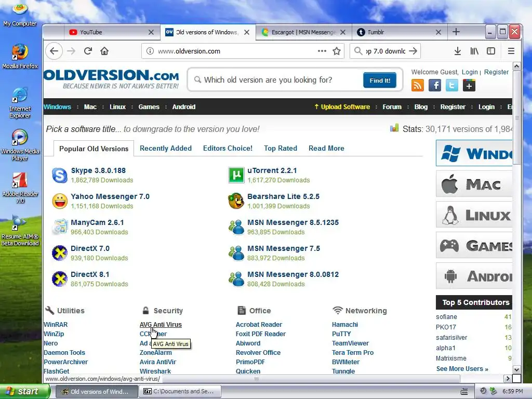This screenshot has height=399, width=532.
Task: Select Android in the site navigation
Action: [x=183, y=107]
